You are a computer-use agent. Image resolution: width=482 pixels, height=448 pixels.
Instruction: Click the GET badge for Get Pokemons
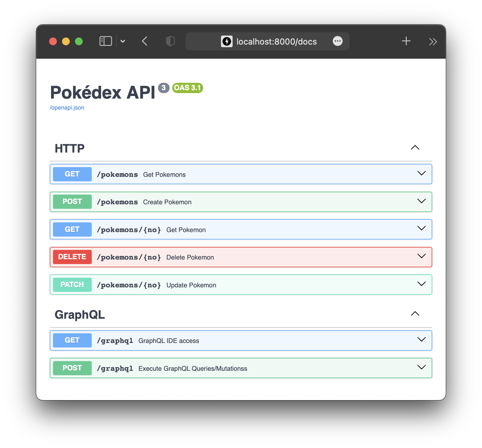click(72, 174)
